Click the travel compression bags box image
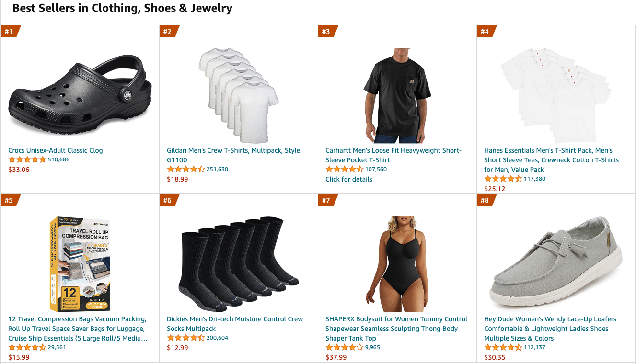This screenshot has width=636, height=364. (80, 264)
